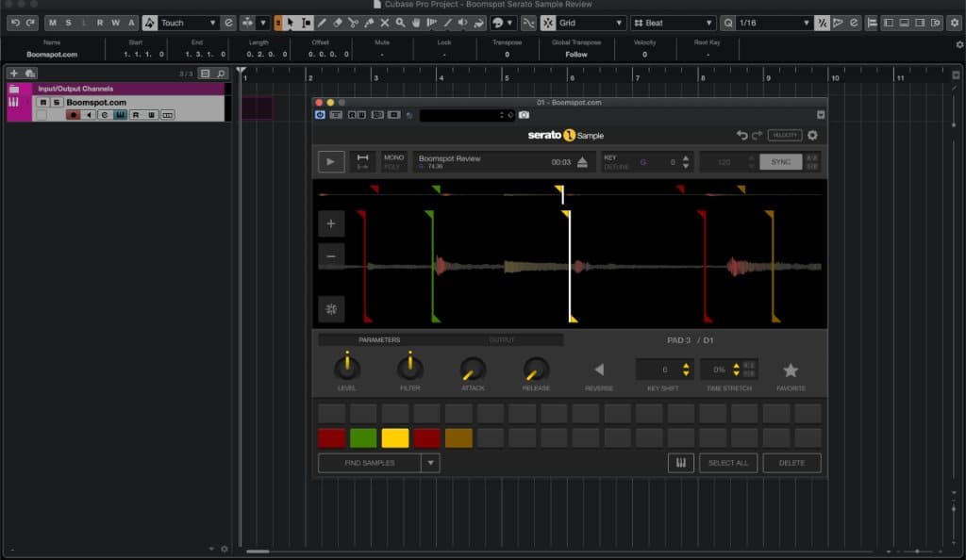Toggle global Read automation R button

click(x=100, y=23)
